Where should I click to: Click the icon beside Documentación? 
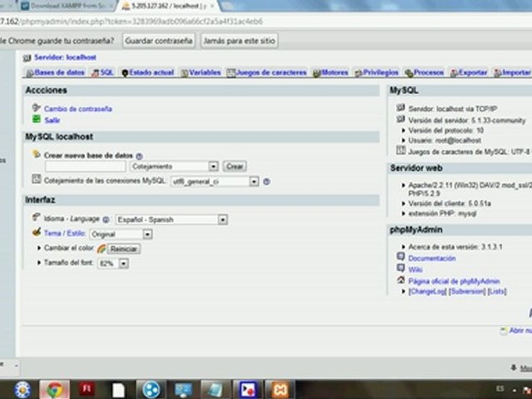401,257
